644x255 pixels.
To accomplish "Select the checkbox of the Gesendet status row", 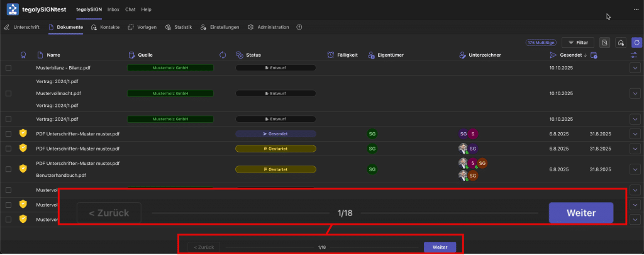I will 8,133.
